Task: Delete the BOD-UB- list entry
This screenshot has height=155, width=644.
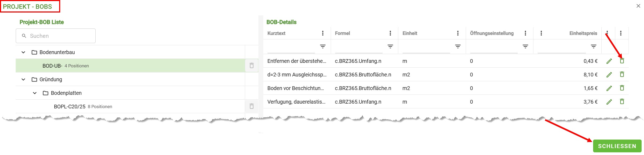Action: click(251, 66)
